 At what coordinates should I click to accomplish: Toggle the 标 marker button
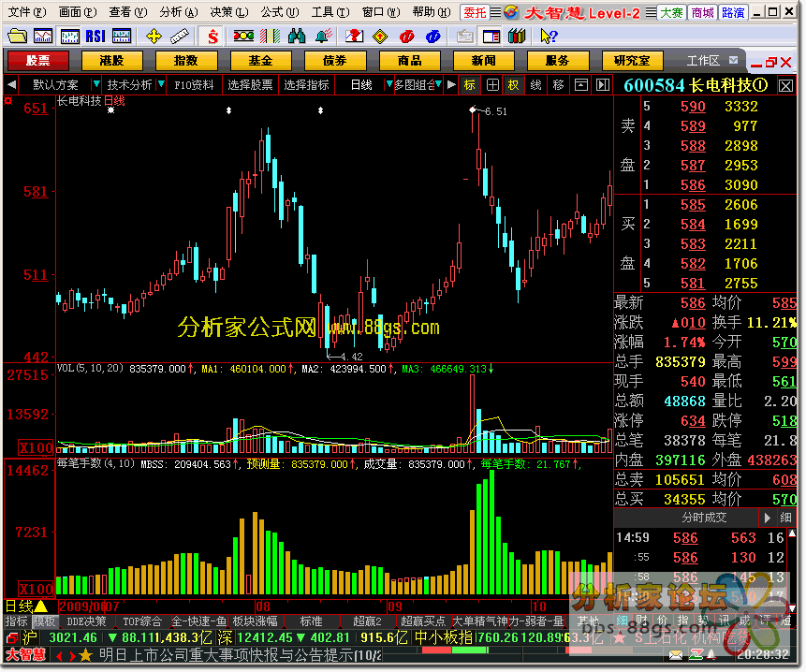coord(469,85)
